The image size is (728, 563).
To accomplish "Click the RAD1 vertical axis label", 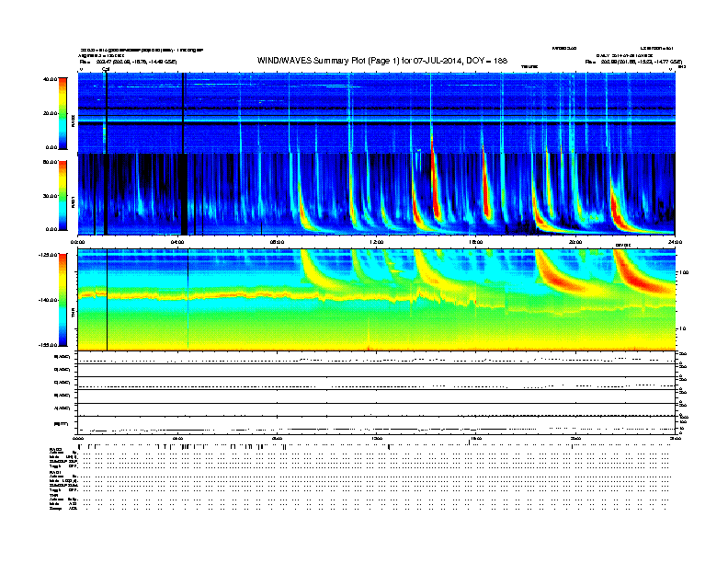I will tap(74, 201).
